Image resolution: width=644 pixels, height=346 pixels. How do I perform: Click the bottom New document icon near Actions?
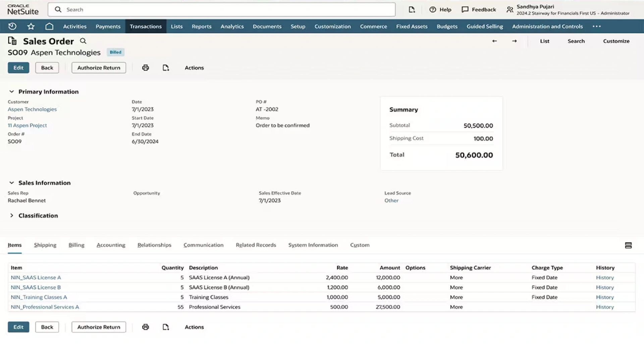166,327
